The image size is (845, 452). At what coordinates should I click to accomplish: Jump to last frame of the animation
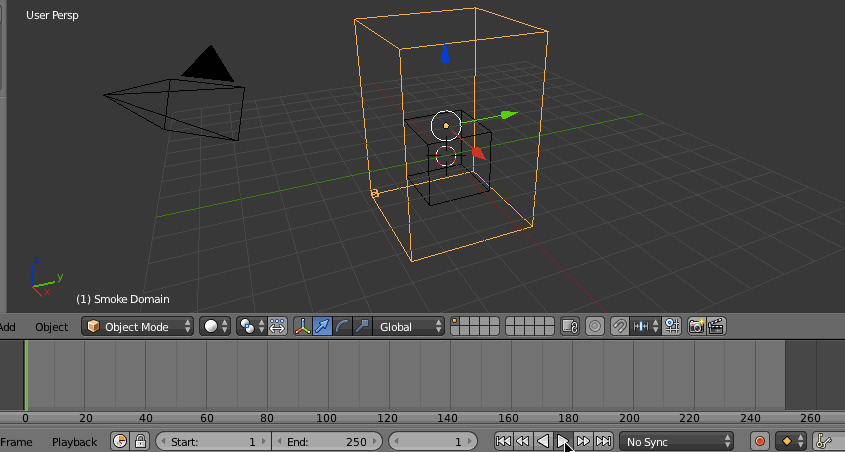(602, 442)
